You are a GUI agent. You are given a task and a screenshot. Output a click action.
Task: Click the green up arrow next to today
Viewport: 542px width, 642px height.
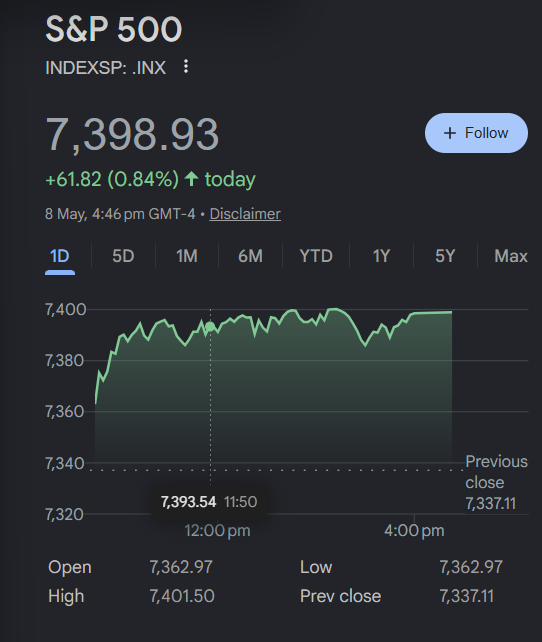(x=192, y=179)
